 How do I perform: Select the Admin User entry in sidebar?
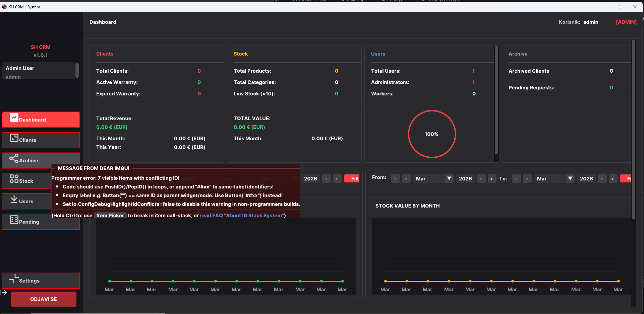39,71
